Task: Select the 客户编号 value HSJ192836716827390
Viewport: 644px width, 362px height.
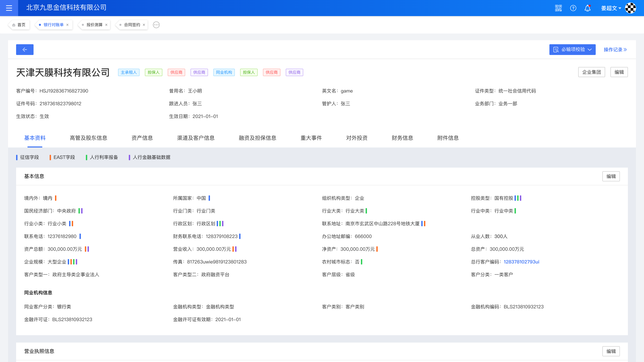Action: (64, 91)
